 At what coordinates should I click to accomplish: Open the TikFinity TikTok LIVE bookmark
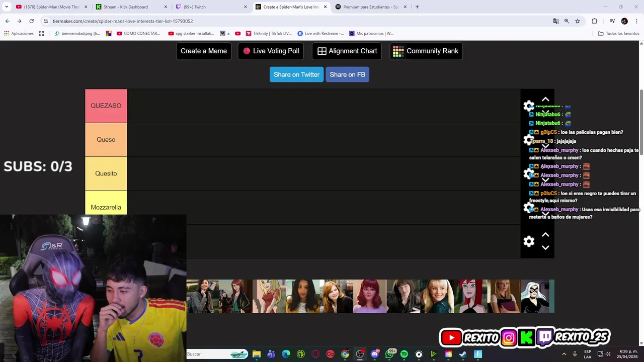(x=269, y=34)
